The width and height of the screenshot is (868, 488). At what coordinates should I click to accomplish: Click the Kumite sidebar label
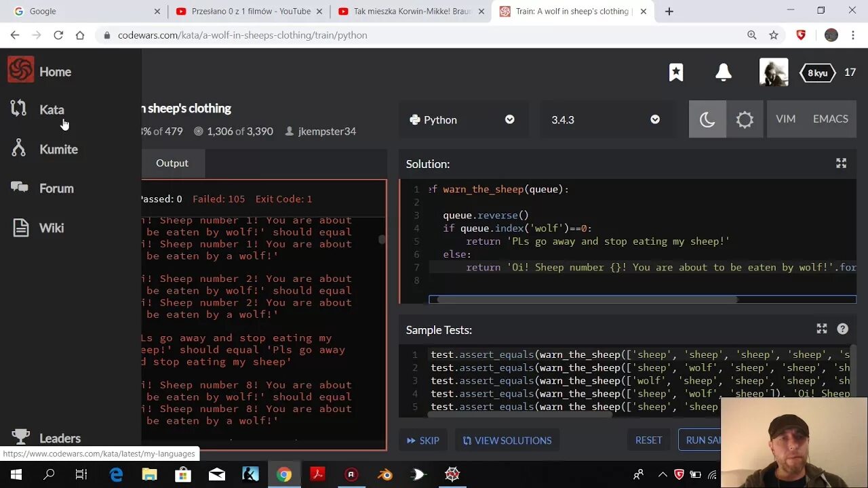coord(58,149)
